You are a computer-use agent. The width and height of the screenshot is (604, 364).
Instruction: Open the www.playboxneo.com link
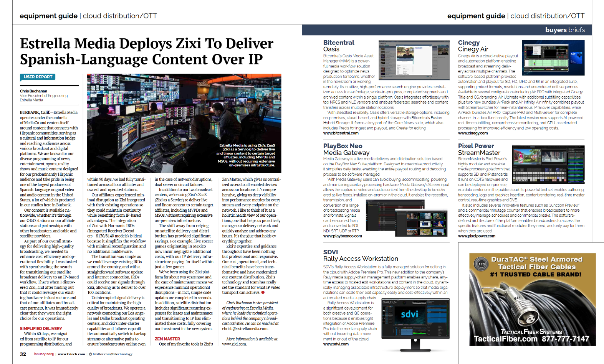tap(343, 236)
